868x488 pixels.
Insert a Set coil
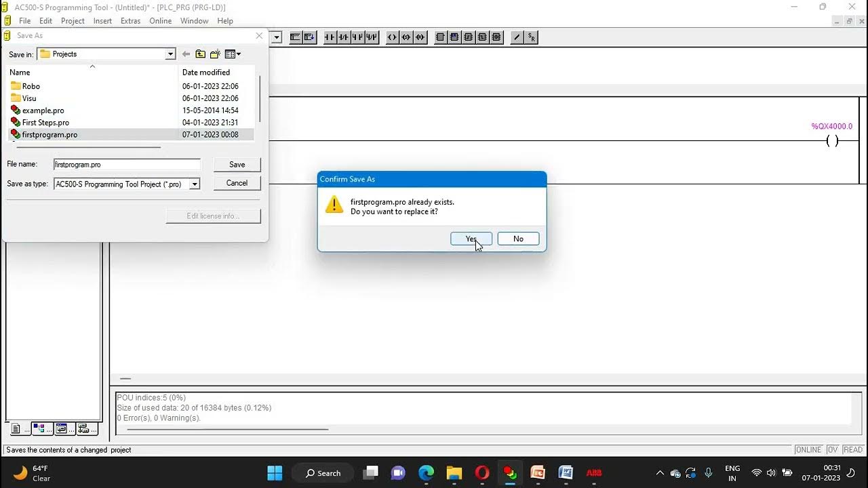pyautogui.click(x=406, y=37)
